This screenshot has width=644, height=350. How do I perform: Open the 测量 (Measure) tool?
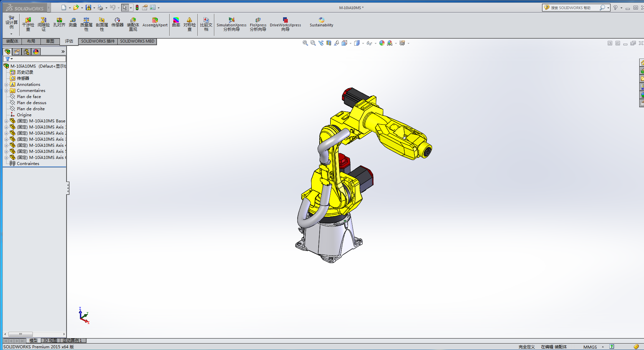72,23
